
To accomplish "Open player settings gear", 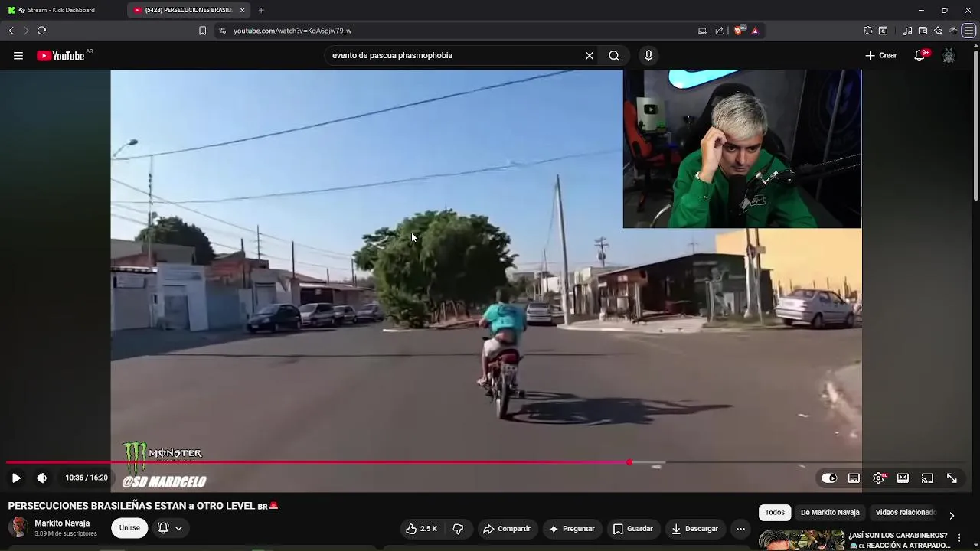I will [x=879, y=478].
